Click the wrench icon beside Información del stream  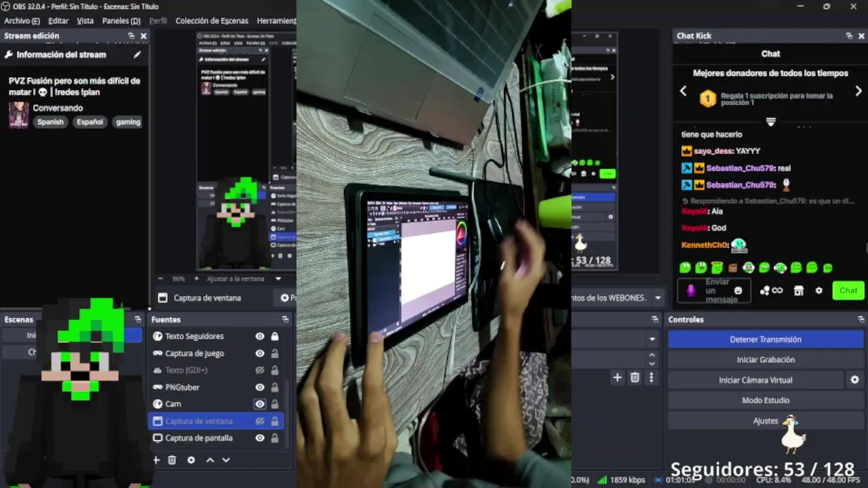click(9, 55)
